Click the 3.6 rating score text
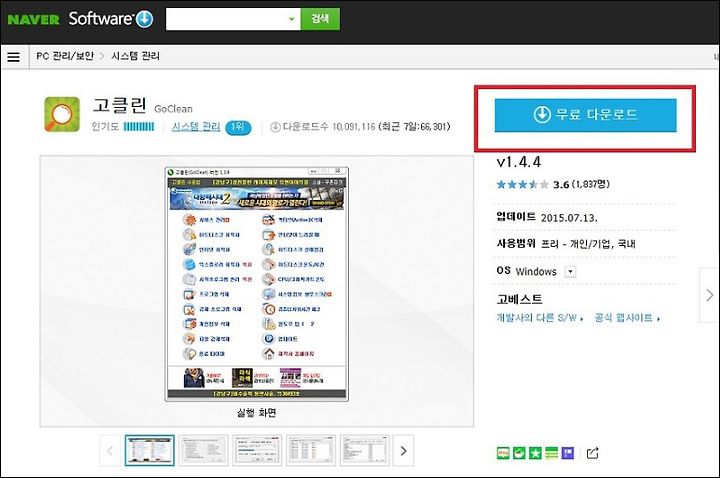 (561, 185)
